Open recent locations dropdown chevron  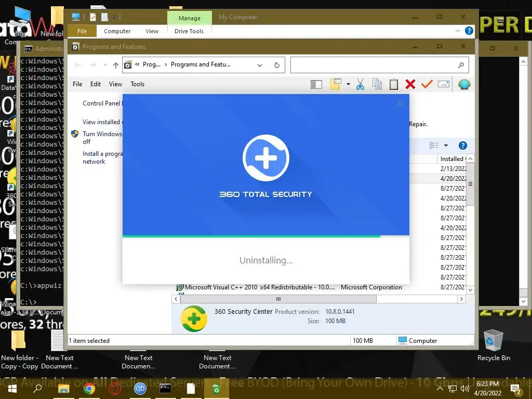point(105,65)
